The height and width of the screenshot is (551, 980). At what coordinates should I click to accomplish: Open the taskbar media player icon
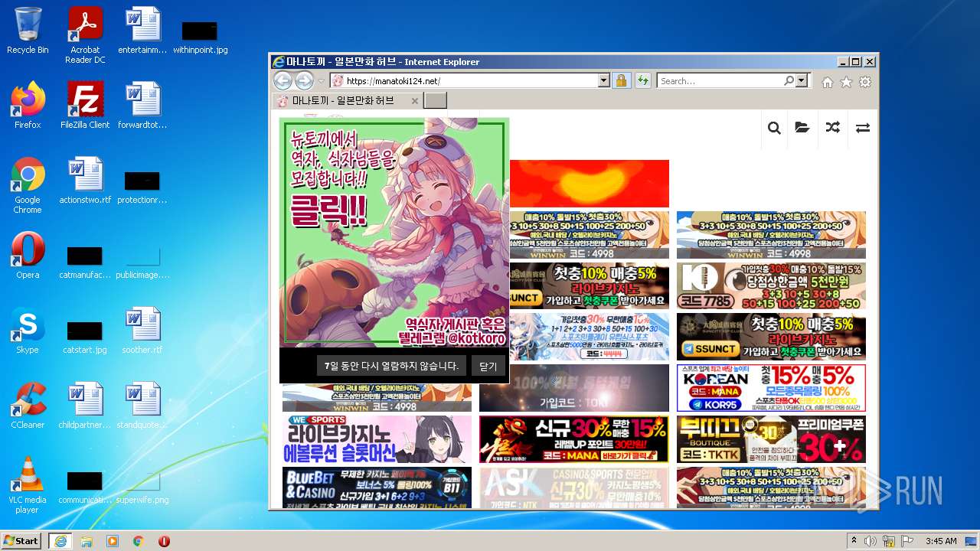coord(113,541)
